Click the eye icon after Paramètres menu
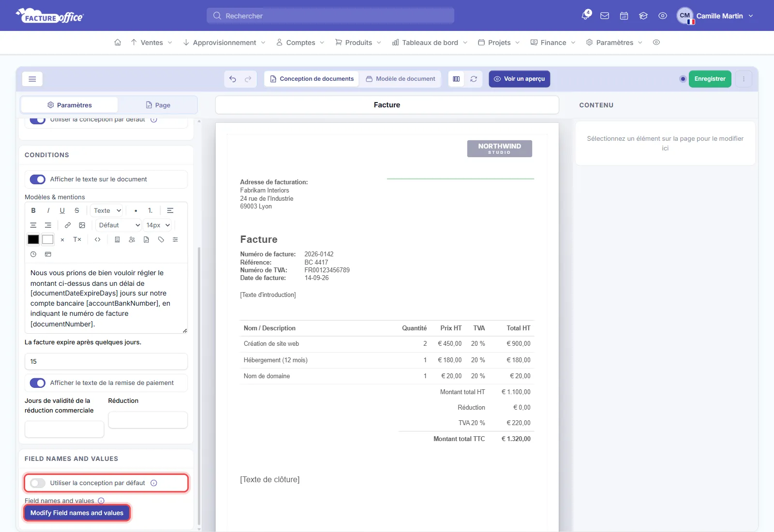The width and height of the screenshot is (774, 532). pyautogui.click(x=656, y=43)
